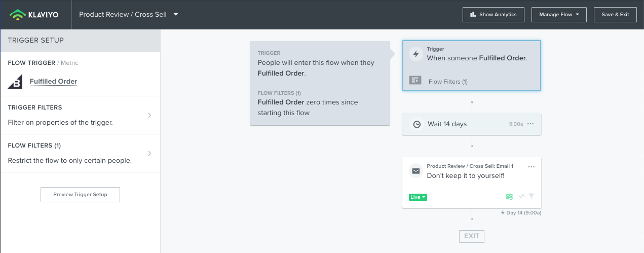Screen dimensions: 644x253
Task: Click the envelope icon on Email 1 card
Action: tap(415, 171)
